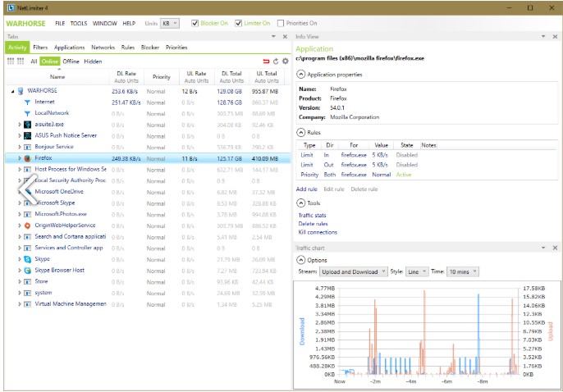Viewport: 563px width, 392px height.
Task: Enable the Priorities On checkbox
Action: click(281, 23)
